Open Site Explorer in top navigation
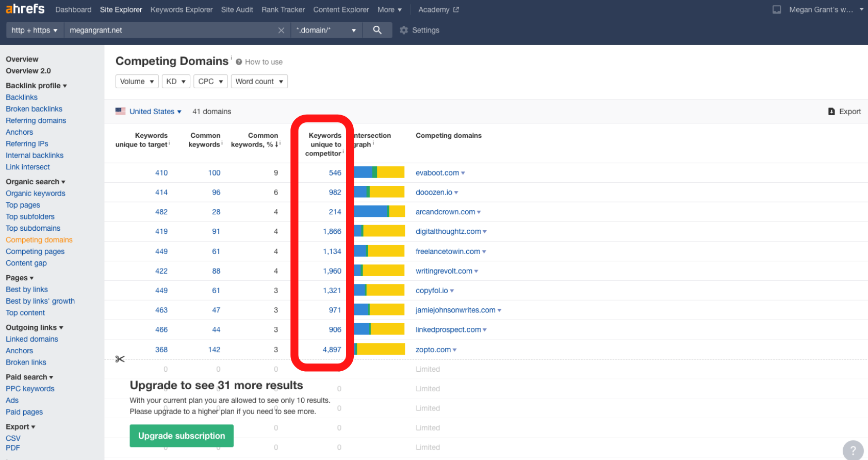 [x=121, y=10]
